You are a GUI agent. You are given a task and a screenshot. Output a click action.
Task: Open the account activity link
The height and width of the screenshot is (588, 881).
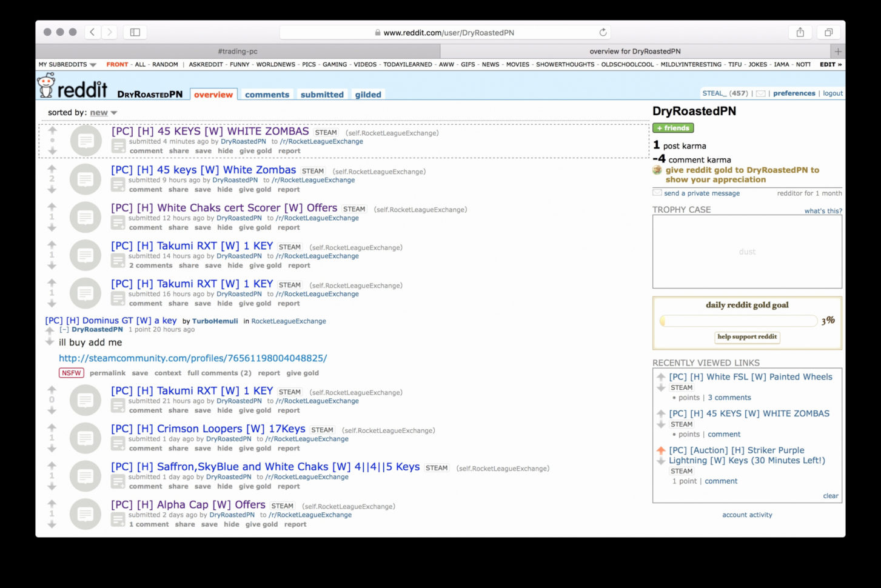click(747, 515)
